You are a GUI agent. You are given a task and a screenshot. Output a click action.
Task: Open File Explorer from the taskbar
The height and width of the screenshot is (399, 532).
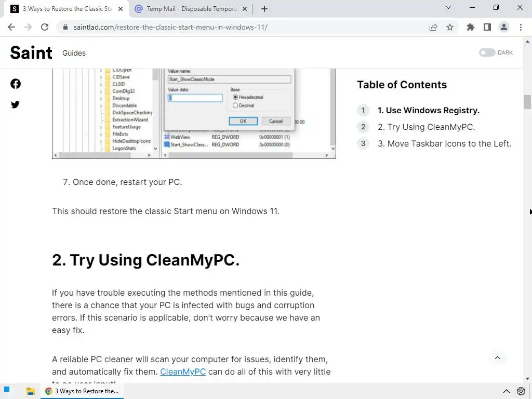coord(31,391)
